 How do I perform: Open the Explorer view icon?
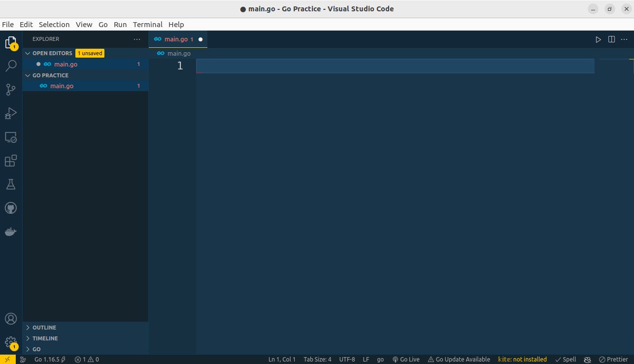pyautogui.click(x=11, y=43)
